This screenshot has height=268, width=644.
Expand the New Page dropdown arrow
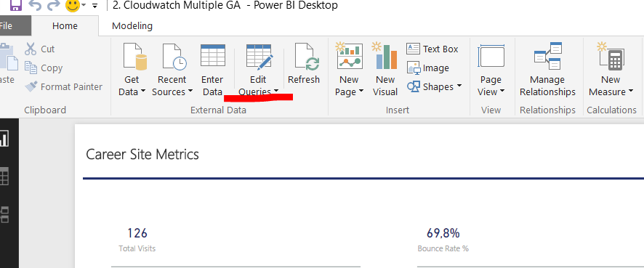click(x=361, y=91)
